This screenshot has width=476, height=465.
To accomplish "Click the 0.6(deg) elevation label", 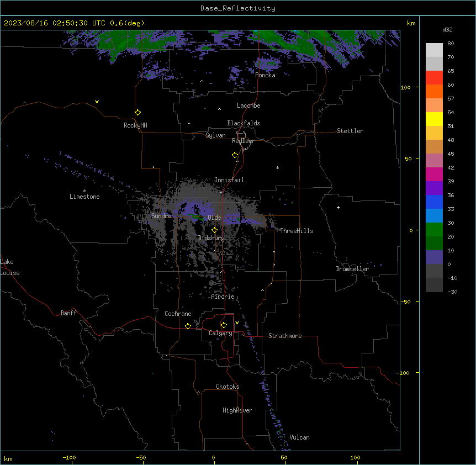I will click(127, 23).
